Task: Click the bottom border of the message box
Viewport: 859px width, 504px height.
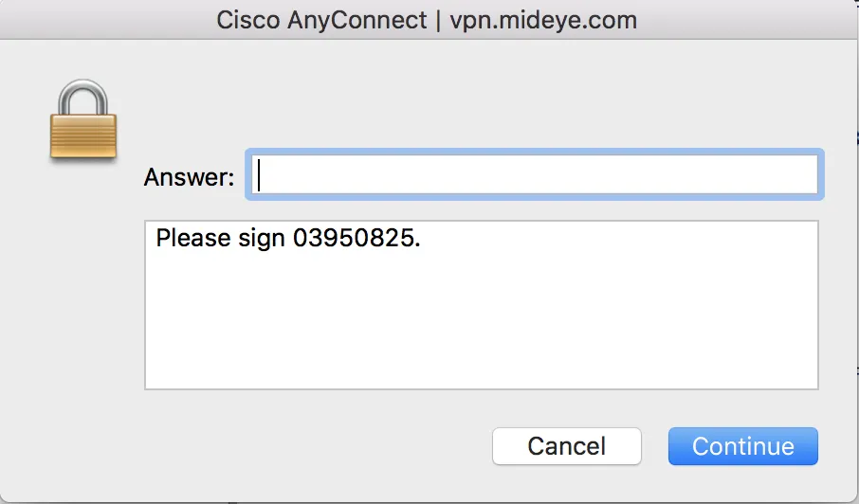Action: (x=481, y=388)
